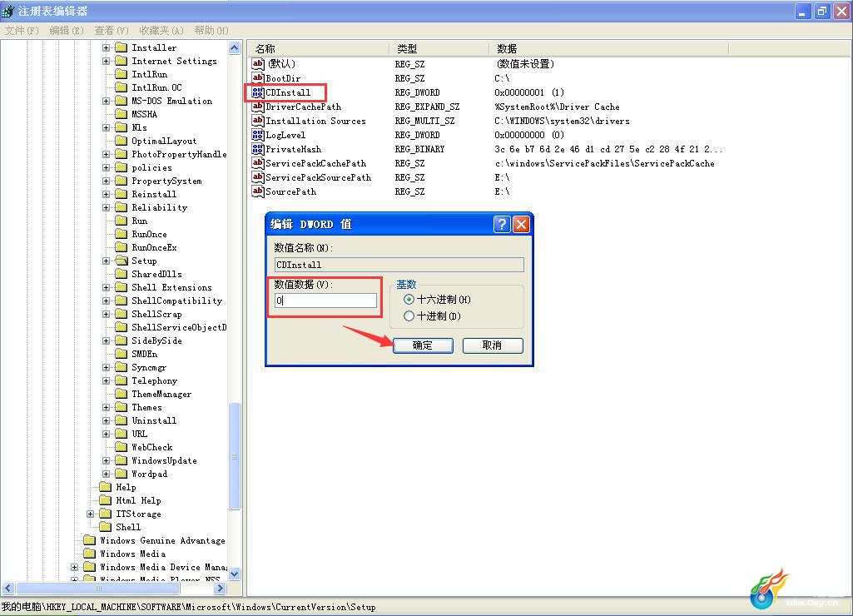The width and height of the screenshot is (853, 616).
Task: Click the Help folder icon
Action: point(106,487)
